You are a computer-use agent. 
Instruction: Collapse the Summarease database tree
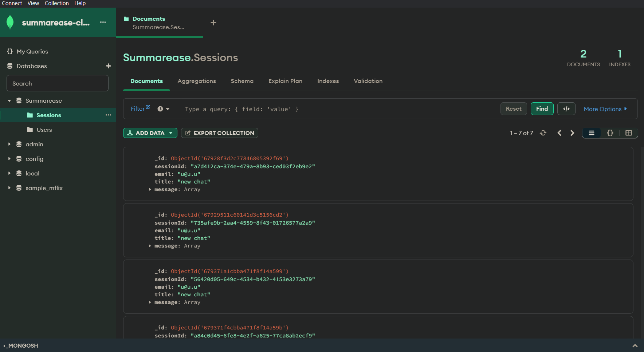click(x=9, y=100)
